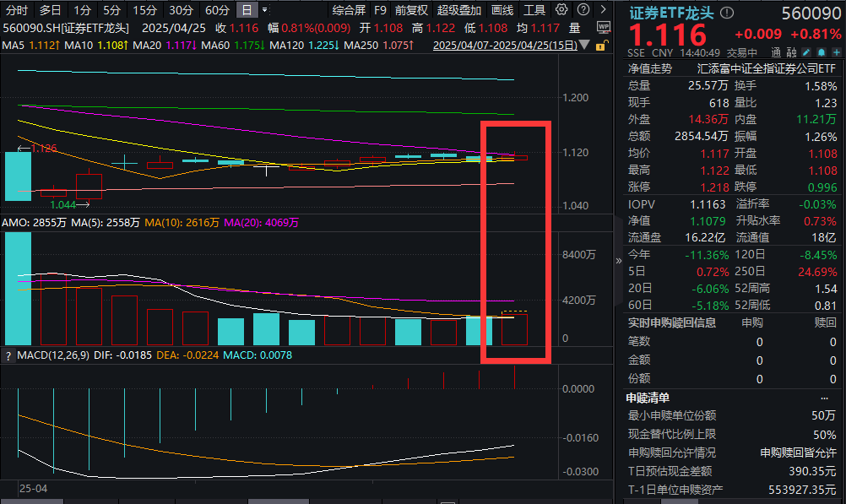Open the chart settings gear icon
846x504 pixels.
(561, 10)
